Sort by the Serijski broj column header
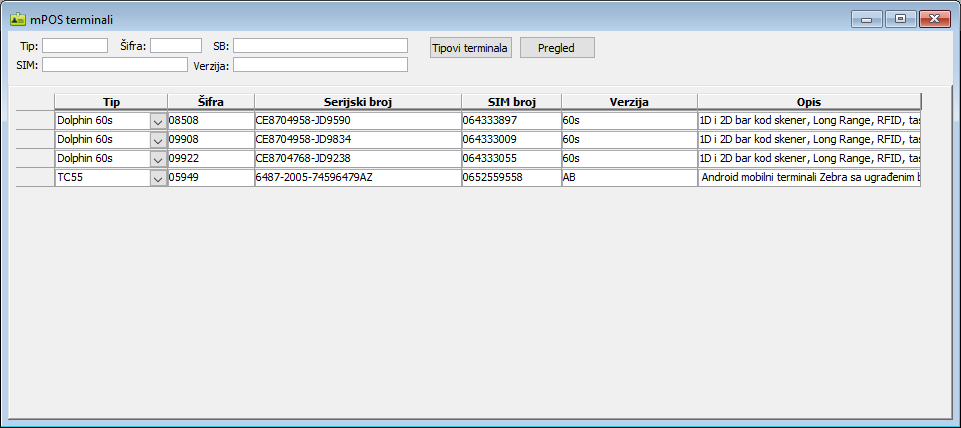The width and height of the screenshot is (961, 428). [357, 101]
